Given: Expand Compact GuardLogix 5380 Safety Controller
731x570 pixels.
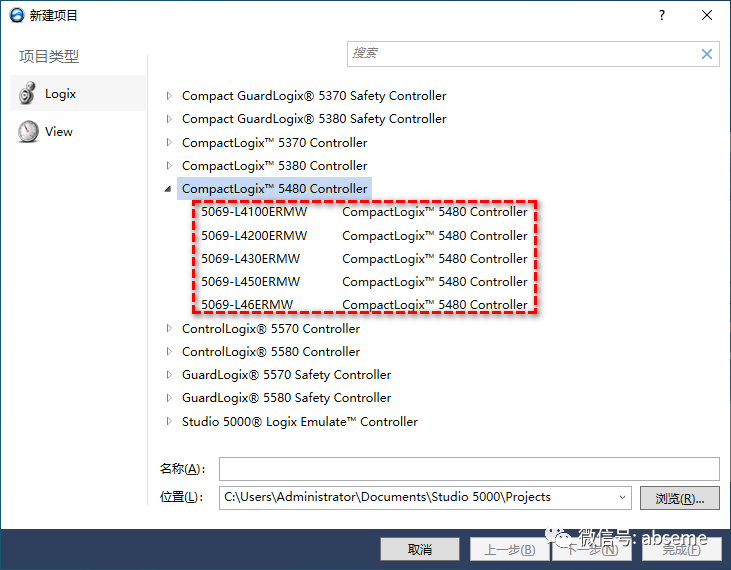Looking at the screenshot, I should (169, 119).
